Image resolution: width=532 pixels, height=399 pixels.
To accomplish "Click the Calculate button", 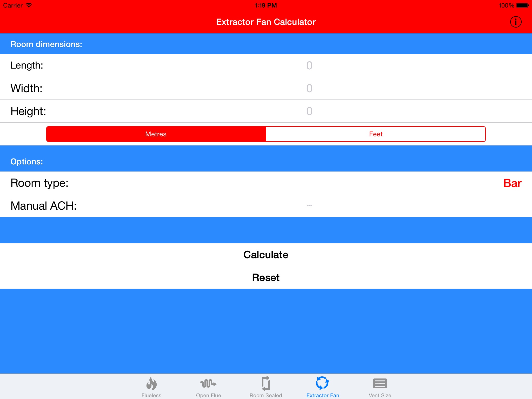I will 266,254.
